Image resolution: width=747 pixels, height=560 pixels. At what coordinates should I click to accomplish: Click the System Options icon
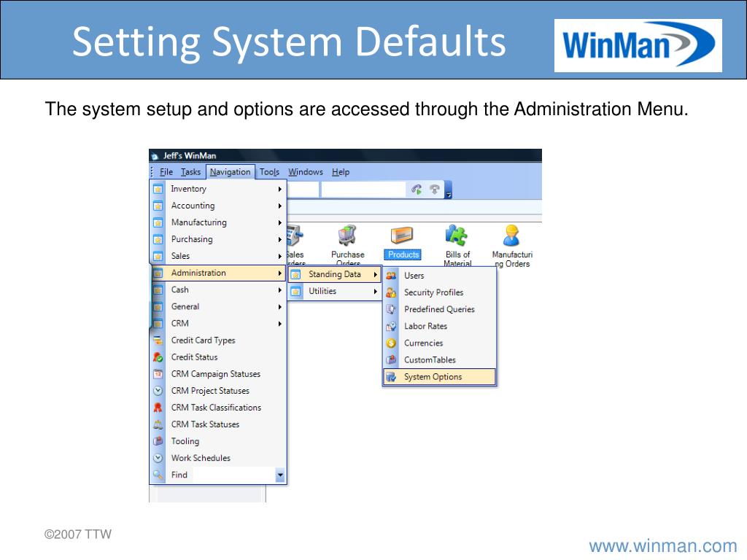point(391,377)
